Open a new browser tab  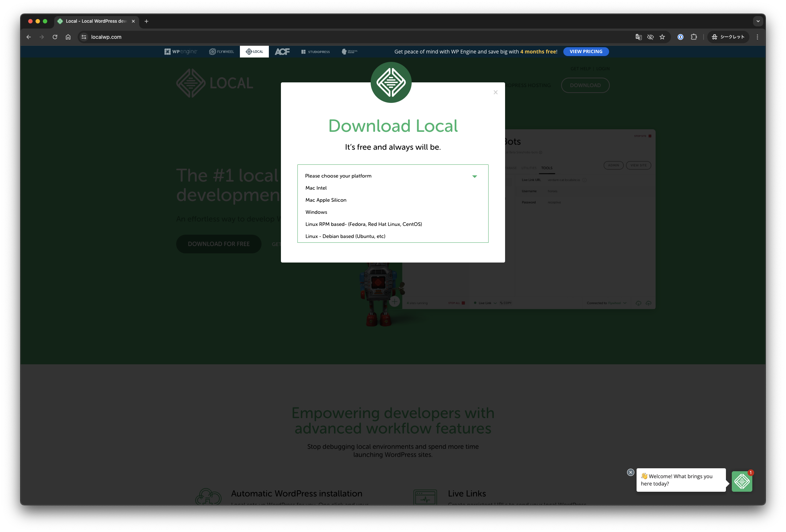tap(147, 21)
